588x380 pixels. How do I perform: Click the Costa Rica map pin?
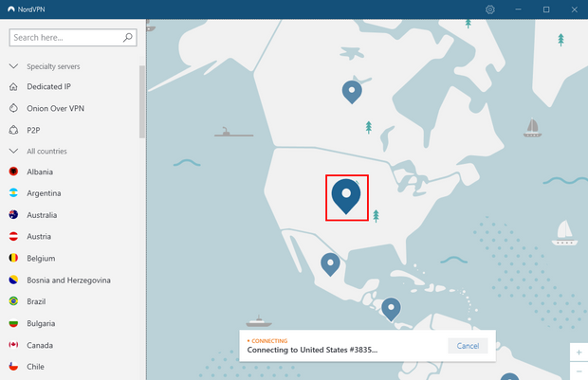[391, 310]
